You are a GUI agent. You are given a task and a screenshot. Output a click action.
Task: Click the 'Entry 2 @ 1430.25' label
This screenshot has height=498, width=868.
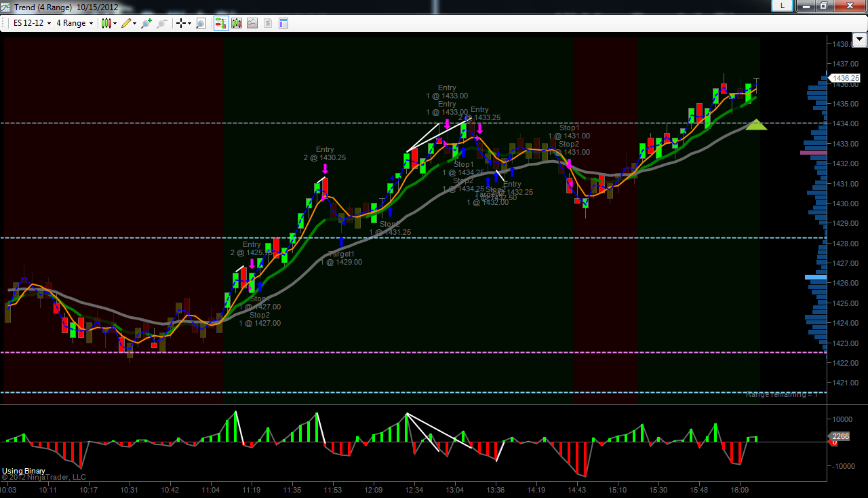click(325, 153)
